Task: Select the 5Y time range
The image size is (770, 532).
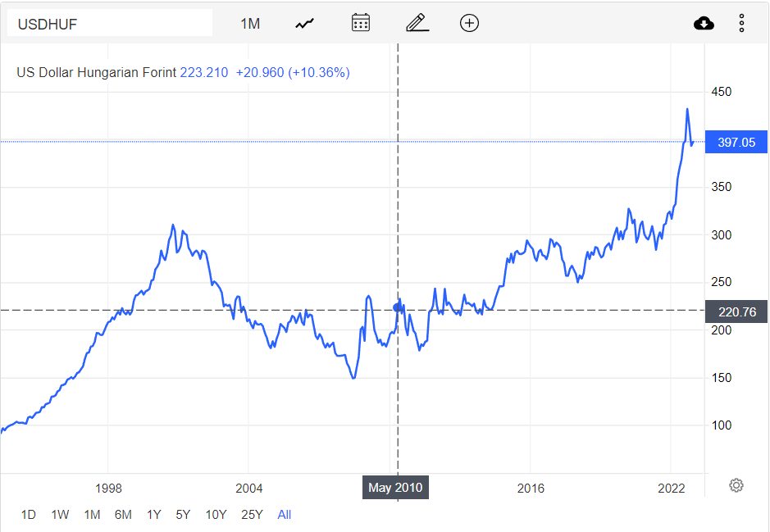Action: tap(183, 514)
